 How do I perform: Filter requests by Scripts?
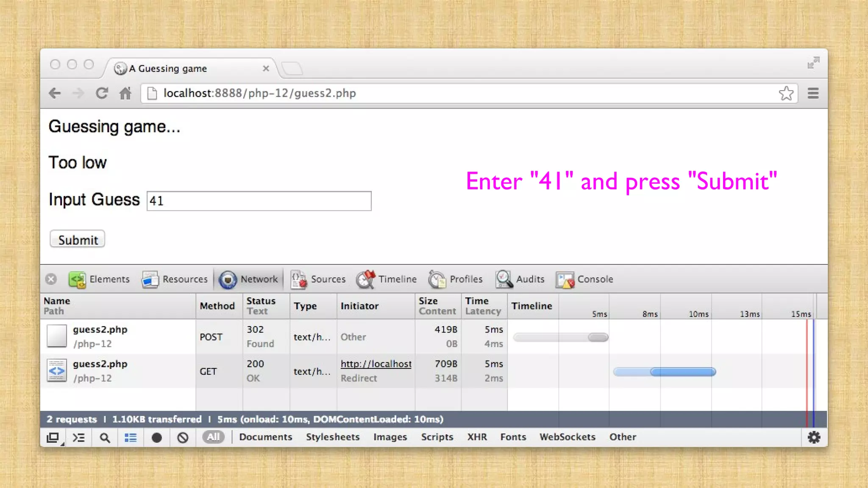coord(437,437)
